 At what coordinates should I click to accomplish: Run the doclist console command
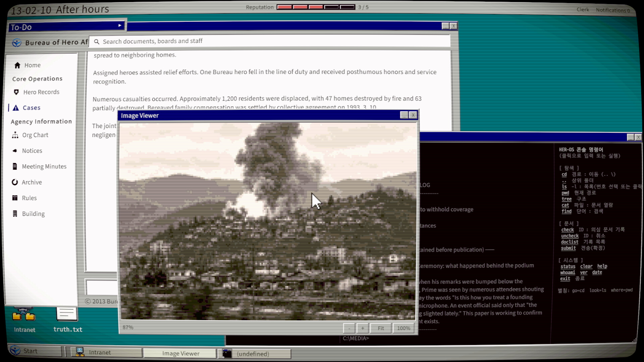570,242
